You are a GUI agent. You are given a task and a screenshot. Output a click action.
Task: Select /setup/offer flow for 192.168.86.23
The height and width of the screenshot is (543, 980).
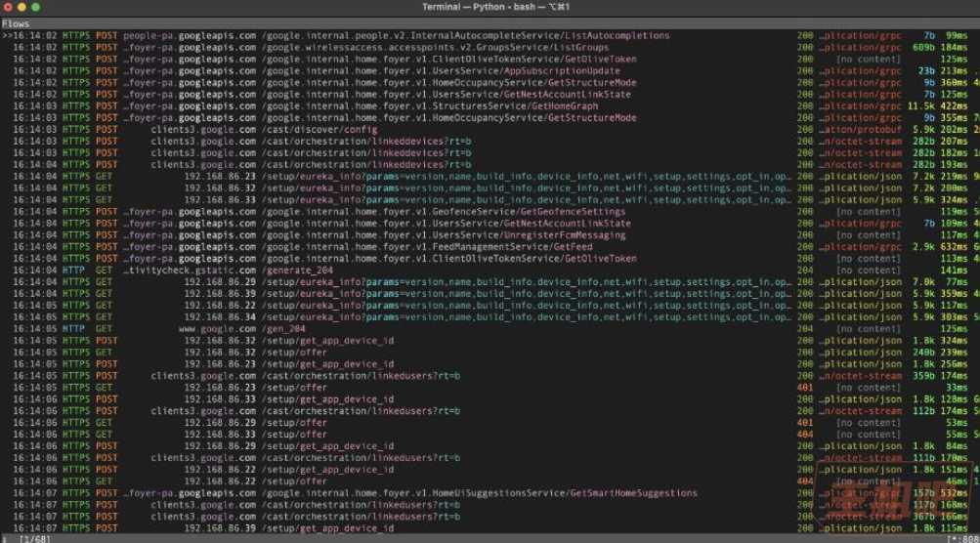pos(490,388)
